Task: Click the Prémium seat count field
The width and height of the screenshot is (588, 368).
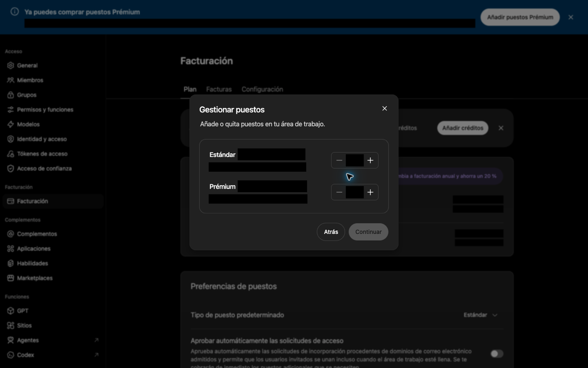Action: tap(354, 192)
